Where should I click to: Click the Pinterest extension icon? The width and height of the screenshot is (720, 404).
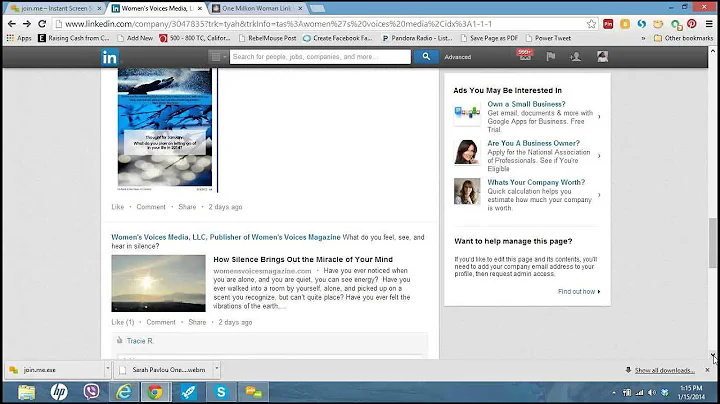pyautogui.click(x=692, y=24)
